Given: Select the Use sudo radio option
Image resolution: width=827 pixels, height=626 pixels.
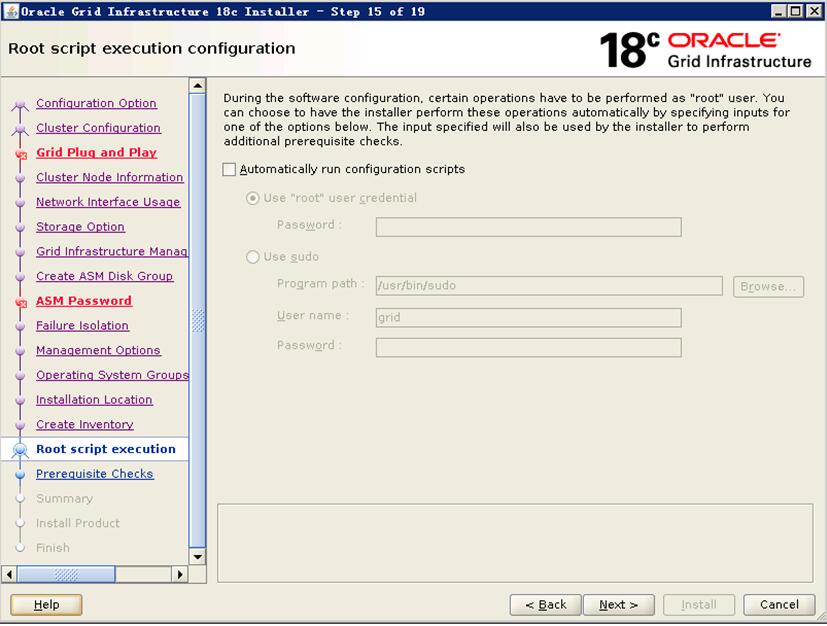Looking at the screenshot, I should point(253,257).
